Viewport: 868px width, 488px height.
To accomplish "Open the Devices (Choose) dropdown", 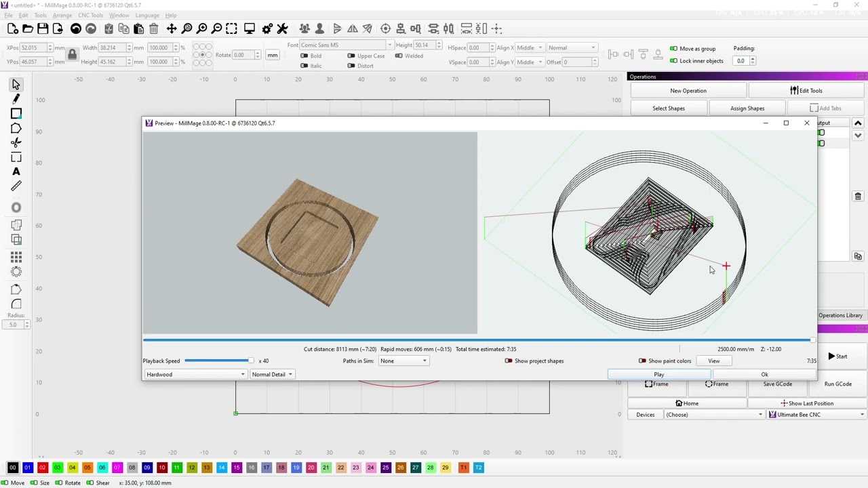I will [714, 415].
